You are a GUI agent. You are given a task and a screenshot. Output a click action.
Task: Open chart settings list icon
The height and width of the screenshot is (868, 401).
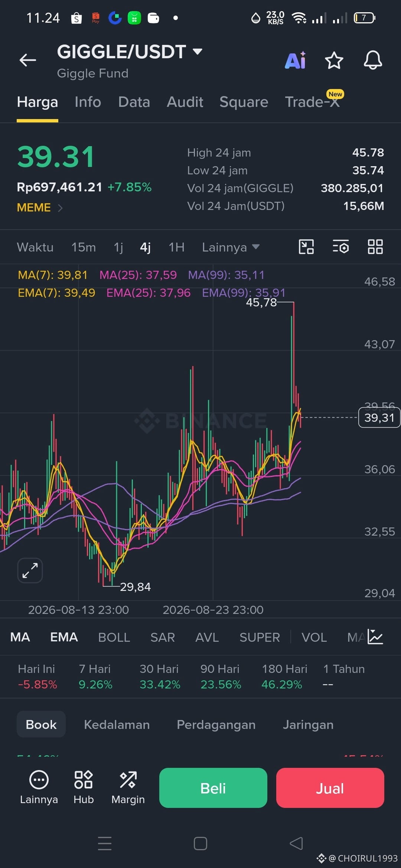(x=340, y=247)
